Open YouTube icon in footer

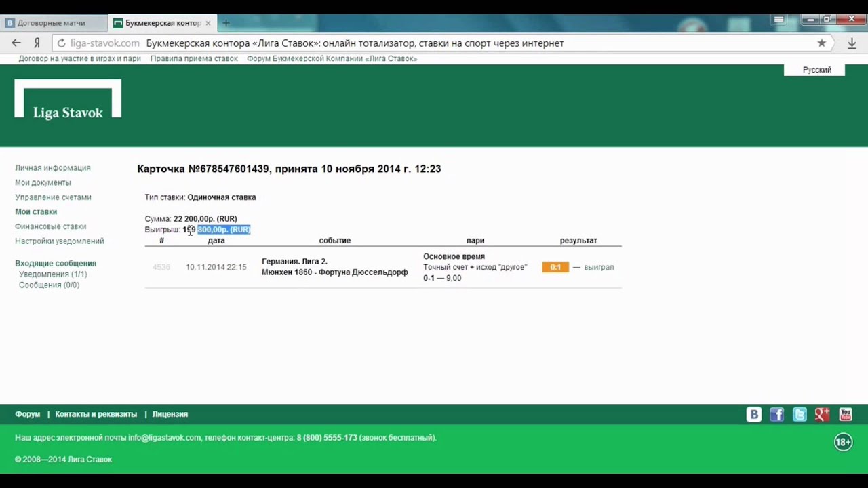tap(846, 414)
